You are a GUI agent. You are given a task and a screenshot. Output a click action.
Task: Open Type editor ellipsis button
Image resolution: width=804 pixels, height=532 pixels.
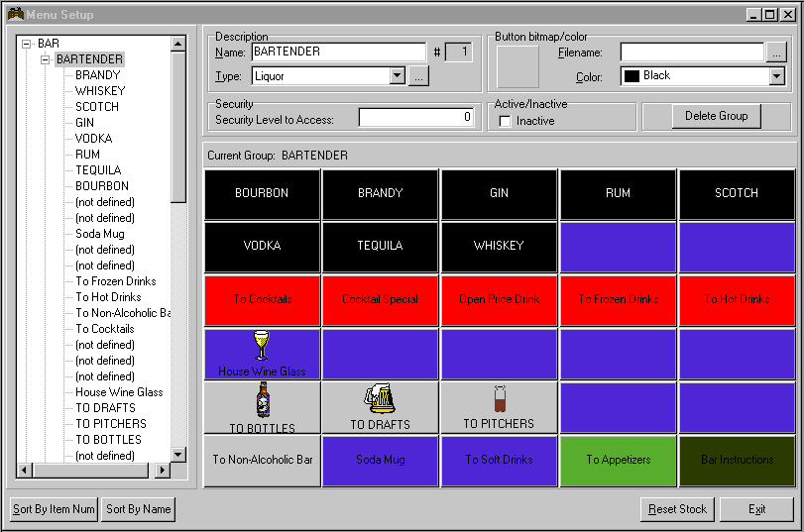[418, 76]
